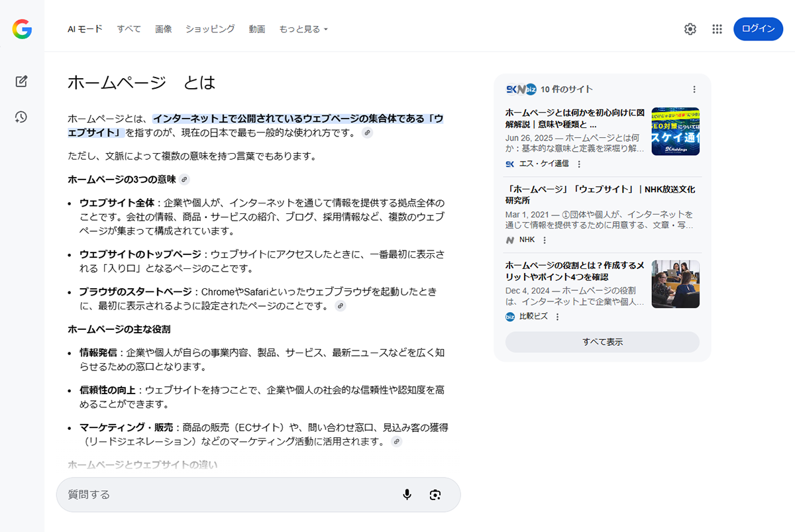The height and width of the screenshot is (532, 795).
Task: Open the Google apps grid
Action: tap(717, 29)
